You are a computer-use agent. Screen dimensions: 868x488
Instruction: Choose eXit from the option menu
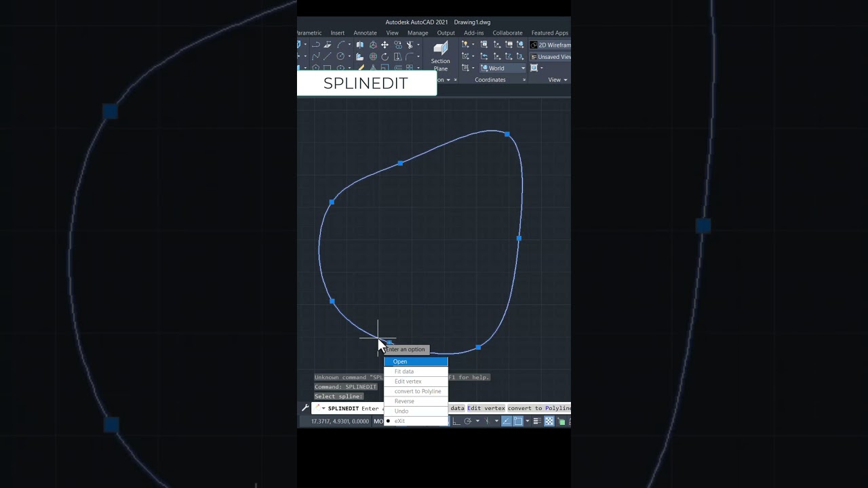[416, 421]
